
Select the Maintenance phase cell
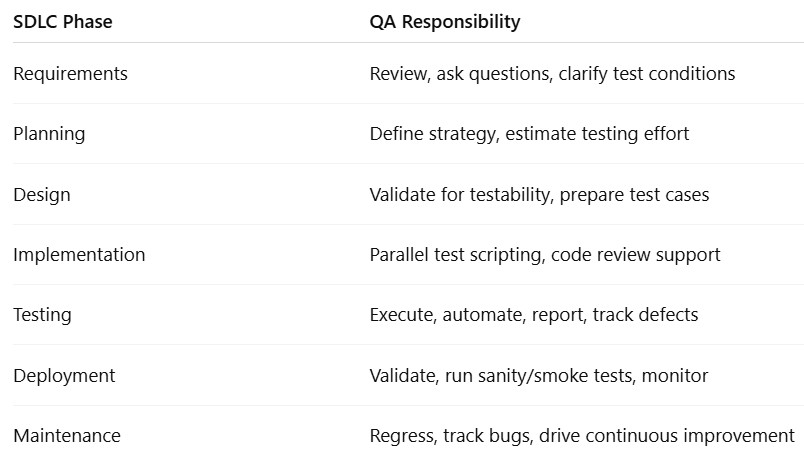coord(67,436)
